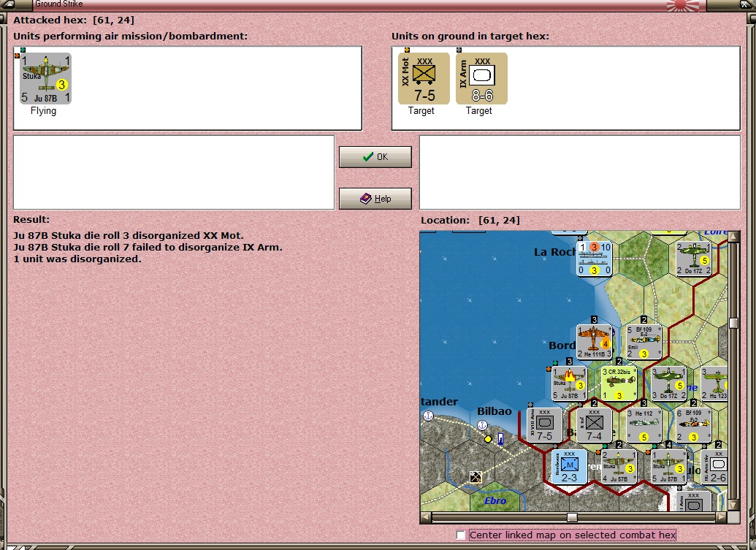Click the naval counter at La Rochelle
Viewport: 756px width, 550px height.
click(595, 259)
